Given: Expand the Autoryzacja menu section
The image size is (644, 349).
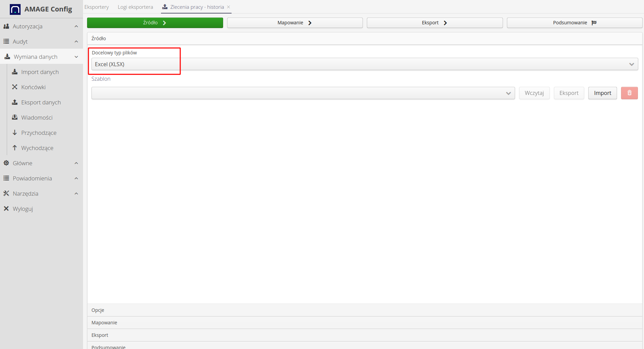Looking at the screenshot, I should click(41, 26).
